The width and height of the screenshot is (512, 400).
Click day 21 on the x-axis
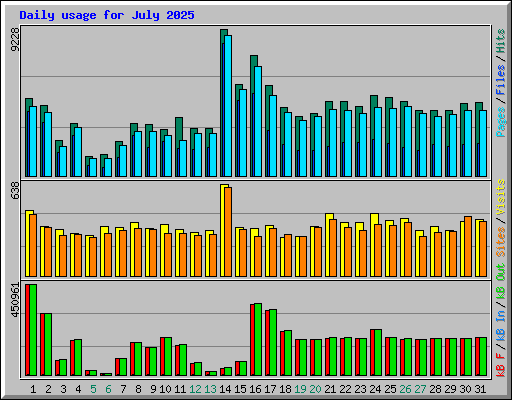point(330,389)
